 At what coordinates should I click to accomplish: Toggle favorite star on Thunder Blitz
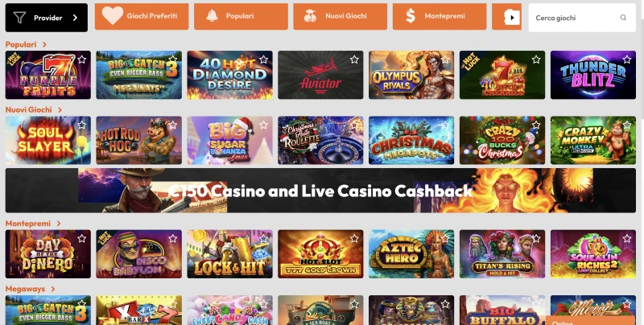[627, 60]
